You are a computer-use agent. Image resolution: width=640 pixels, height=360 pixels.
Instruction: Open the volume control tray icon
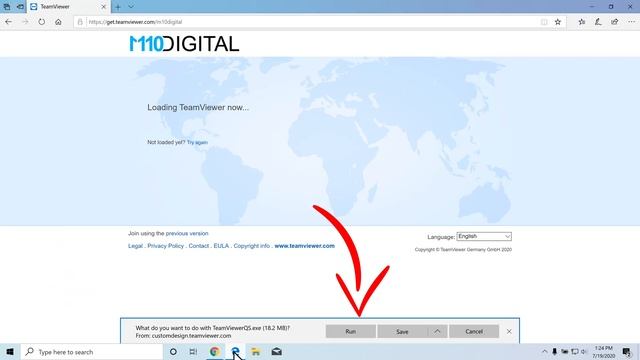click(584, 351)
